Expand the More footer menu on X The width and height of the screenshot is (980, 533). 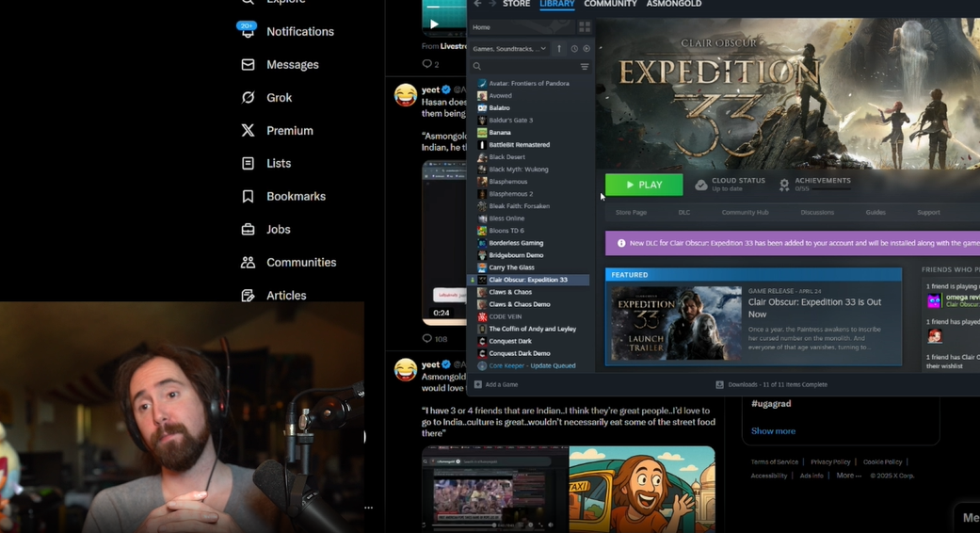849,476
